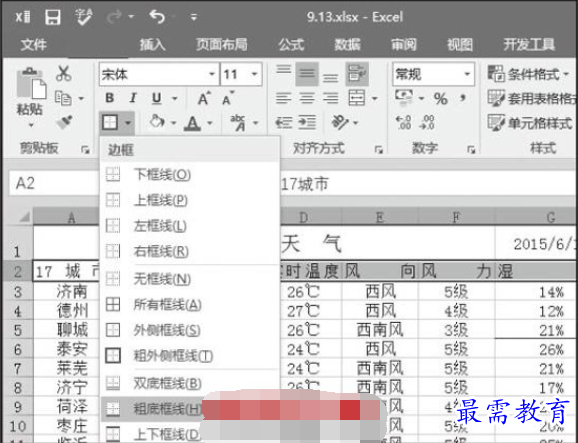578x443 pixels.
Task: Choose 所有框线(A) all borders
Action: (190, 304)
